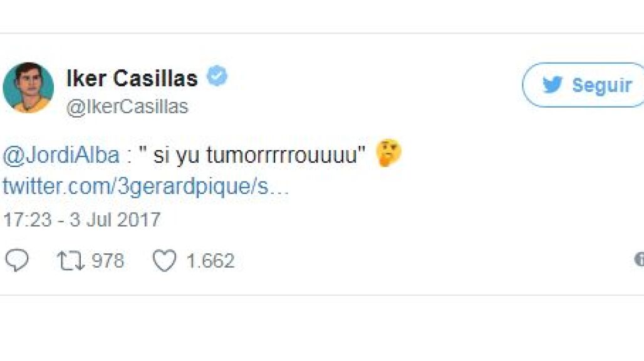Image resolution: width=644 pixels, height=361 pixels.
Task: Click the "si yu tumorrrrrouuuu" tweet text
Action: coord(252,155)
